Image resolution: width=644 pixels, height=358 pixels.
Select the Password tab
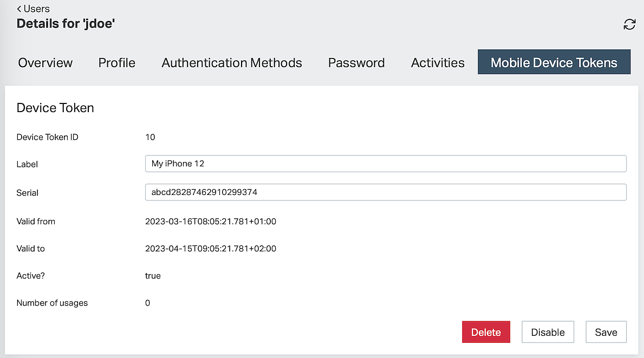tap(356, 63)
